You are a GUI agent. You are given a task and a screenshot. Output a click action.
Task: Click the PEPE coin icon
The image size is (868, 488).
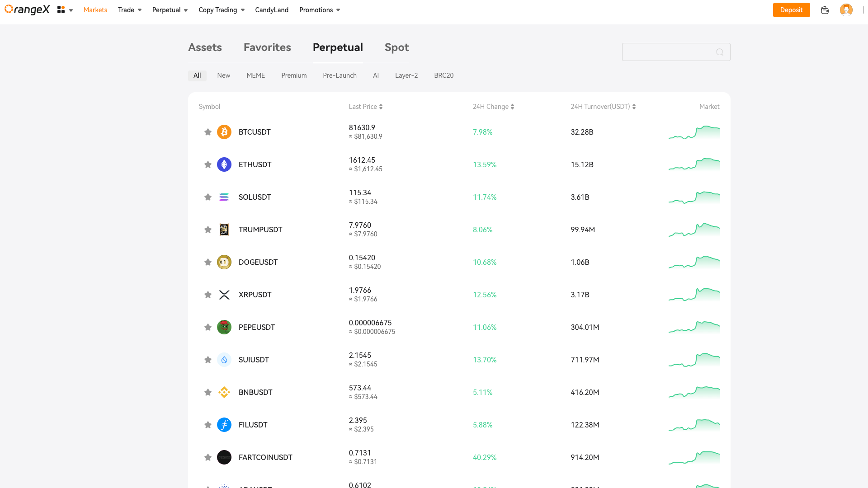224,327
